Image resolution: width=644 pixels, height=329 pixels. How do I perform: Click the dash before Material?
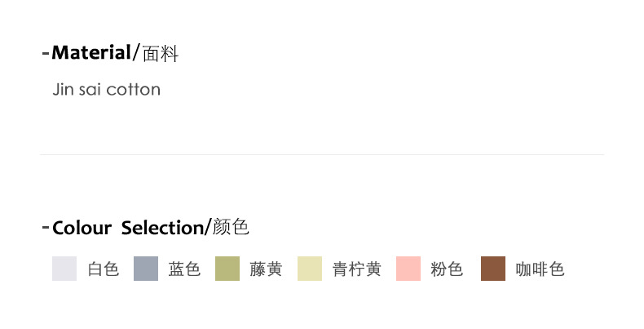pyautogui.click(x=45, y=55)
